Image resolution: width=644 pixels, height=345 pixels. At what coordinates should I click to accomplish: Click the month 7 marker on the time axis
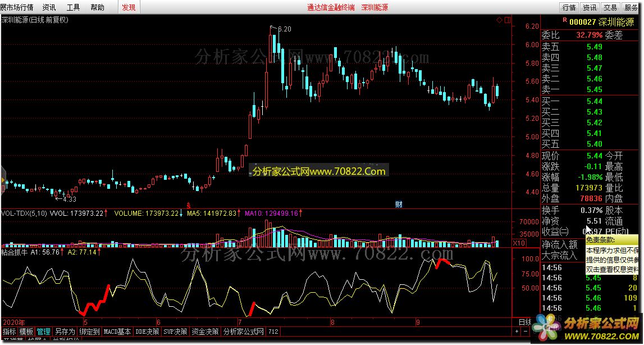239,322
